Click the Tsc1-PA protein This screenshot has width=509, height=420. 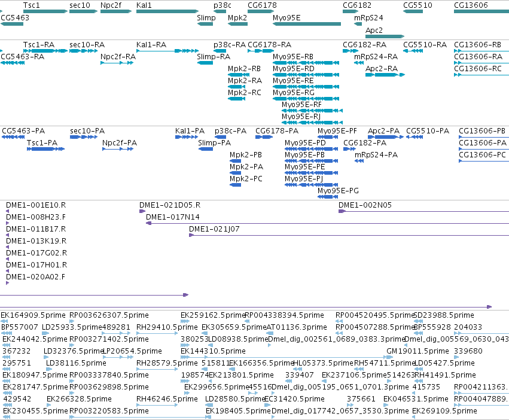pyautogui.click(x=46, y=149)
